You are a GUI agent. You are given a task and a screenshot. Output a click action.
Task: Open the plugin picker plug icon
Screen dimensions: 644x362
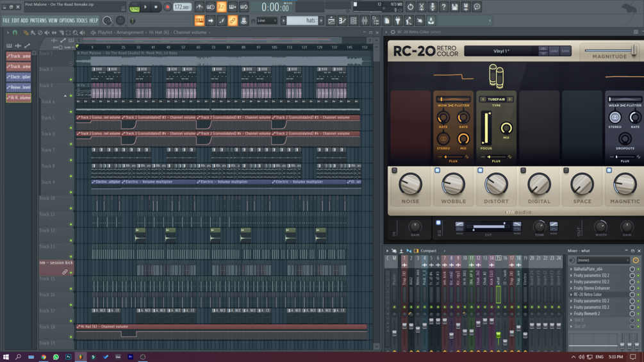(x=397, y=21)
